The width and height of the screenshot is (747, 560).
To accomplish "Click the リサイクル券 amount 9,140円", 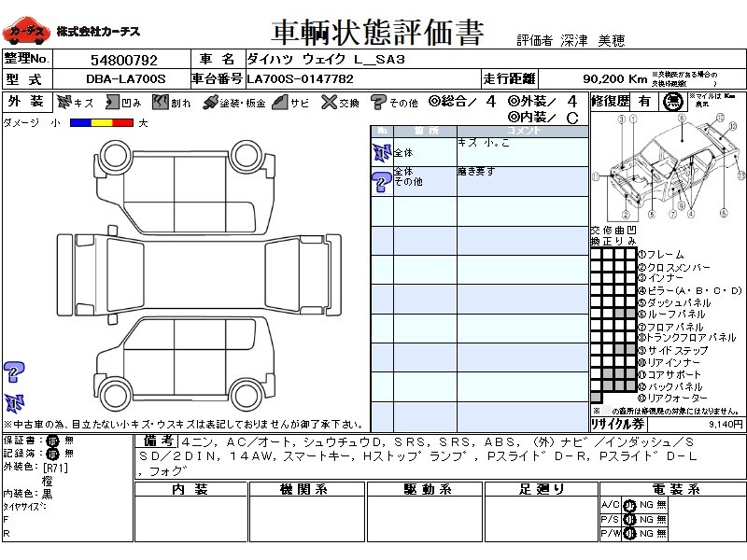I will (x=726, y=424).
